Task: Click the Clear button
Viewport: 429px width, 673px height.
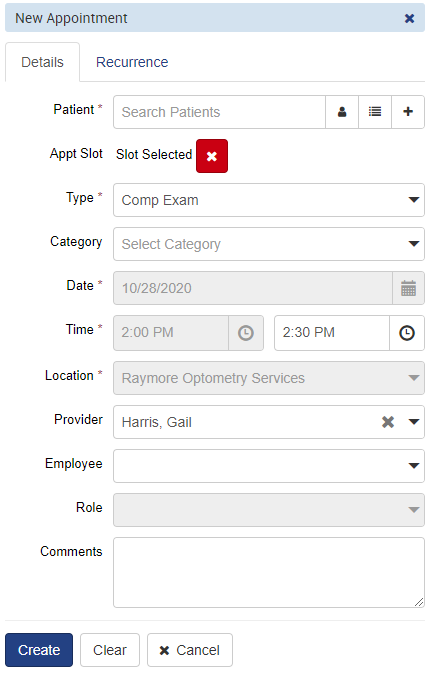Action: [110, 650]
